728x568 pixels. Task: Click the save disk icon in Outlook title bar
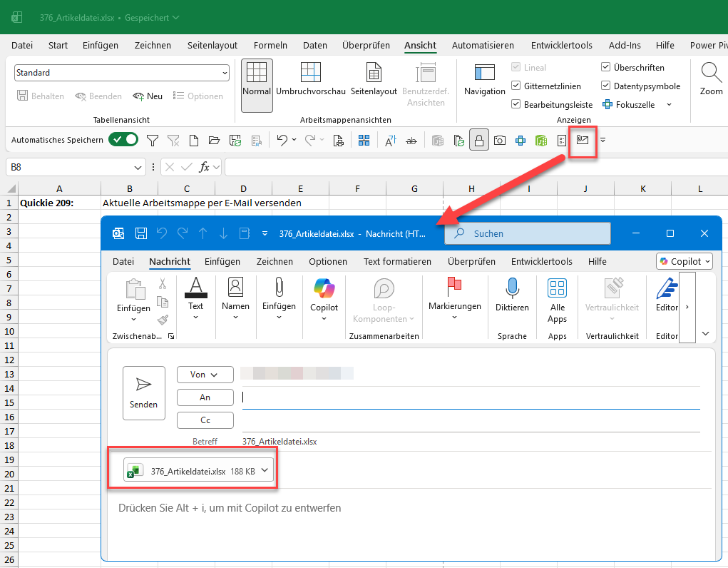point(141,233)
